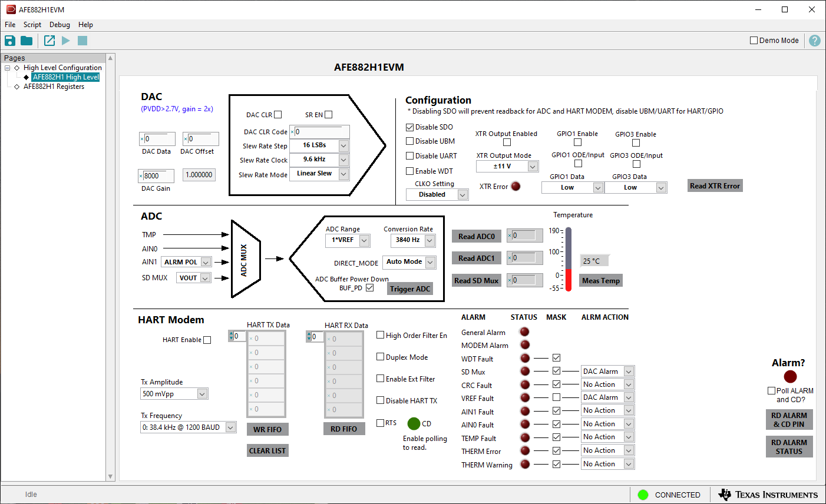Click CLEAR LIST button
Viewport: 826px width, 504px height.
pyautogui.click(x=267, y=450)
